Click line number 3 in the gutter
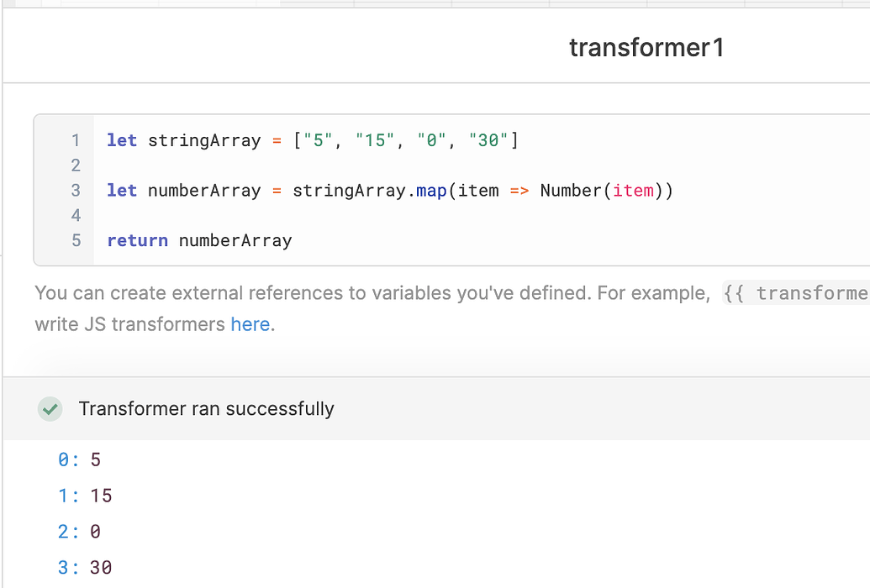This screenshot has width=870, height=588. pyautogui.click(x=75, y=191)
